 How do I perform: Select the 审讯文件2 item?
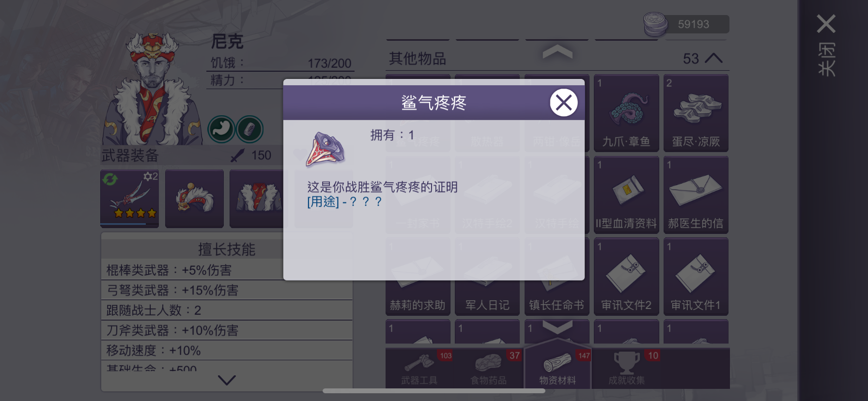(626, 277)
